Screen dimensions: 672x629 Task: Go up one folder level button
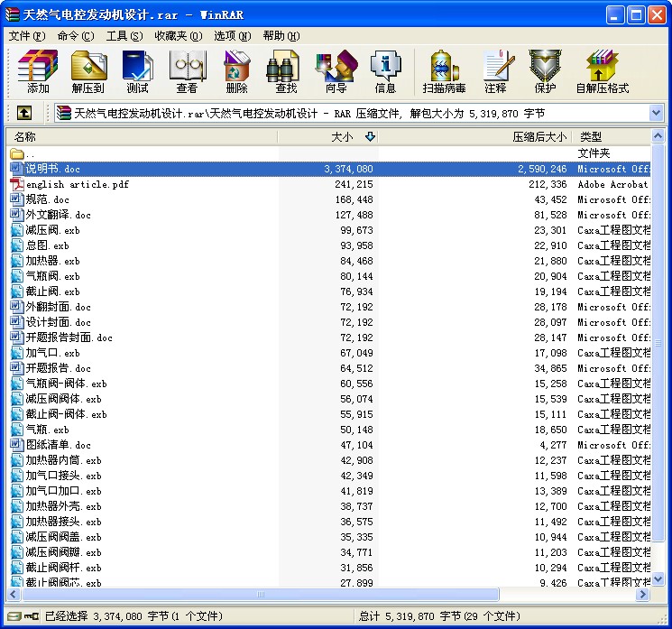[24, 113]
